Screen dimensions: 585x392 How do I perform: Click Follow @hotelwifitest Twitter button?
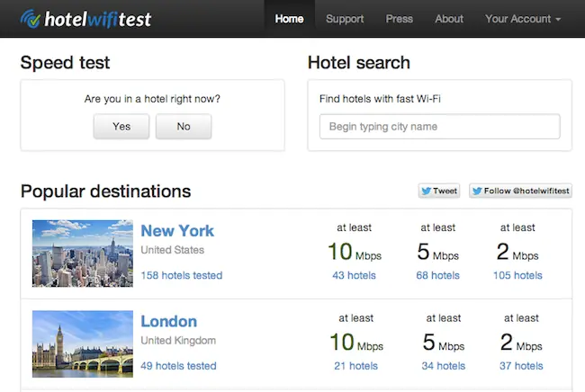point(520,191)
